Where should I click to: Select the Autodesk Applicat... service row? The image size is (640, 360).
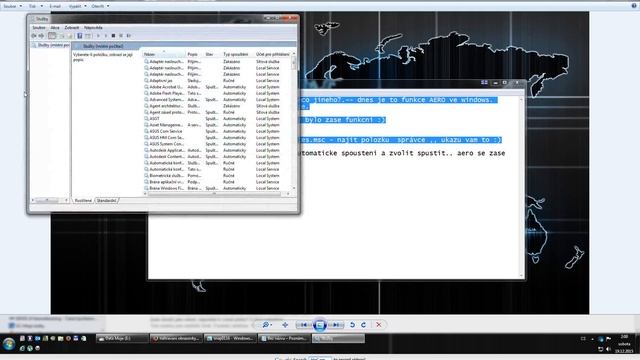pos(217,150)
